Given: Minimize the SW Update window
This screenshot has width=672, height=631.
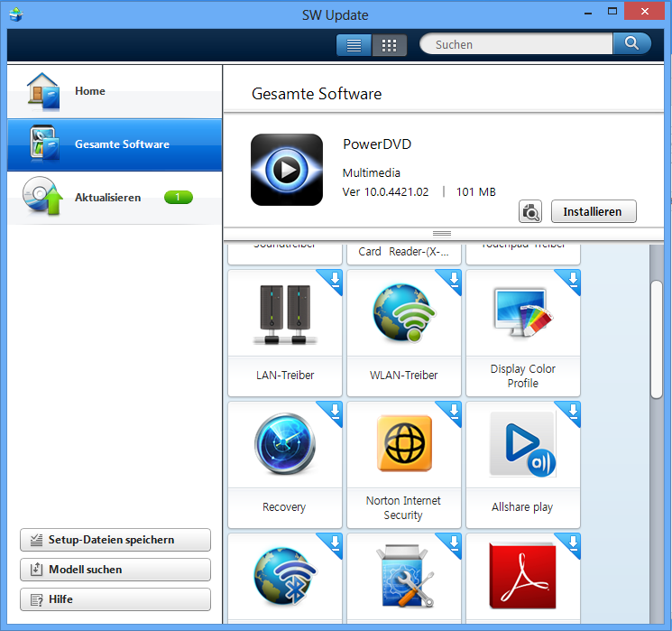Looking at the screenshot, I should click(588, 13).
